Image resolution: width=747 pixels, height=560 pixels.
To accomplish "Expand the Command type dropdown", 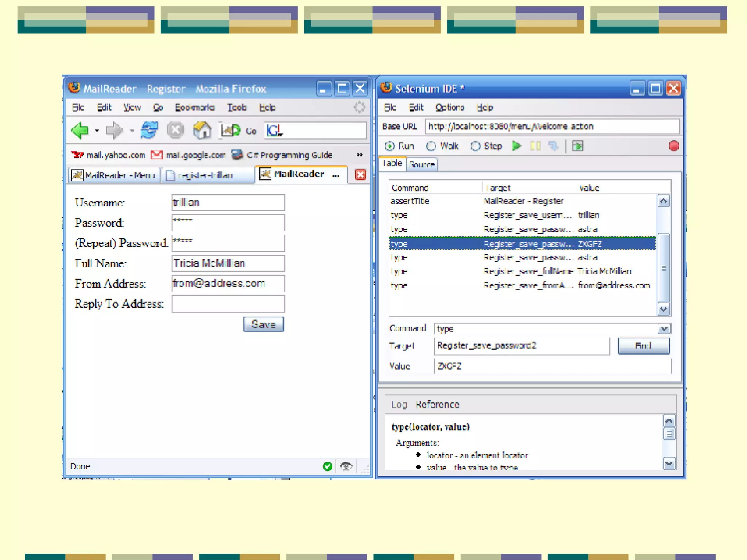I will [x=664, y=328].
